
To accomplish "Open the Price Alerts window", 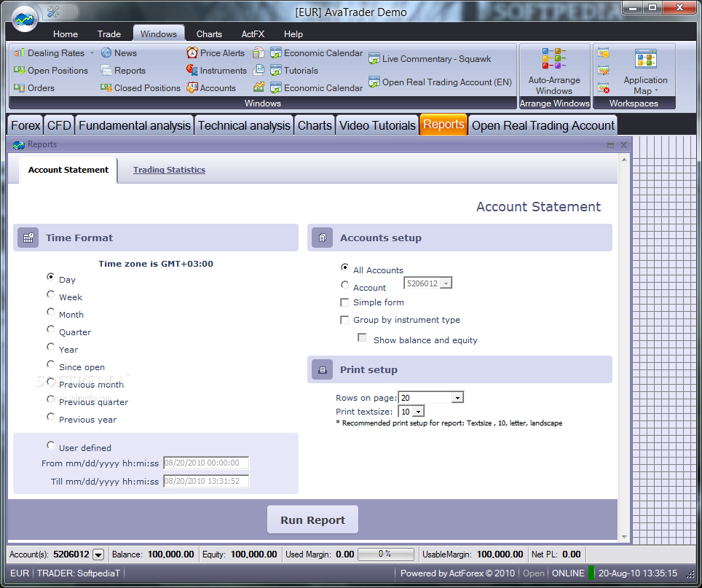I will (216, 53).
